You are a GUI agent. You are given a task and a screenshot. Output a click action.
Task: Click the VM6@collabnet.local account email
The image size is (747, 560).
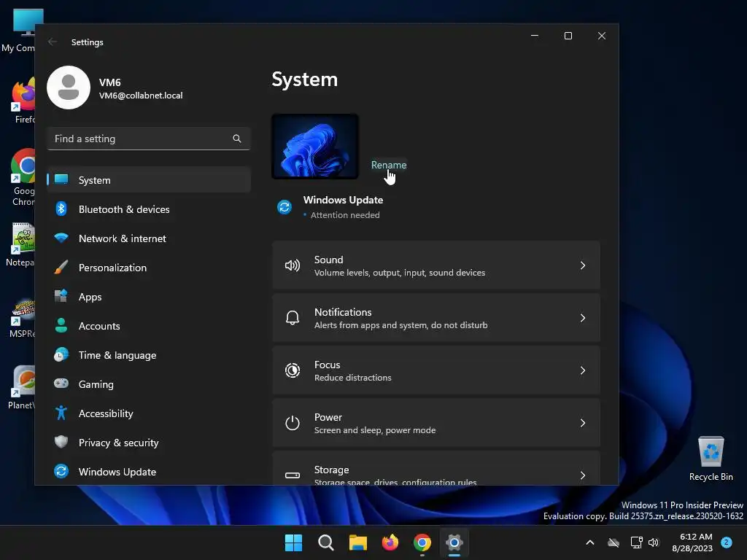141,96
